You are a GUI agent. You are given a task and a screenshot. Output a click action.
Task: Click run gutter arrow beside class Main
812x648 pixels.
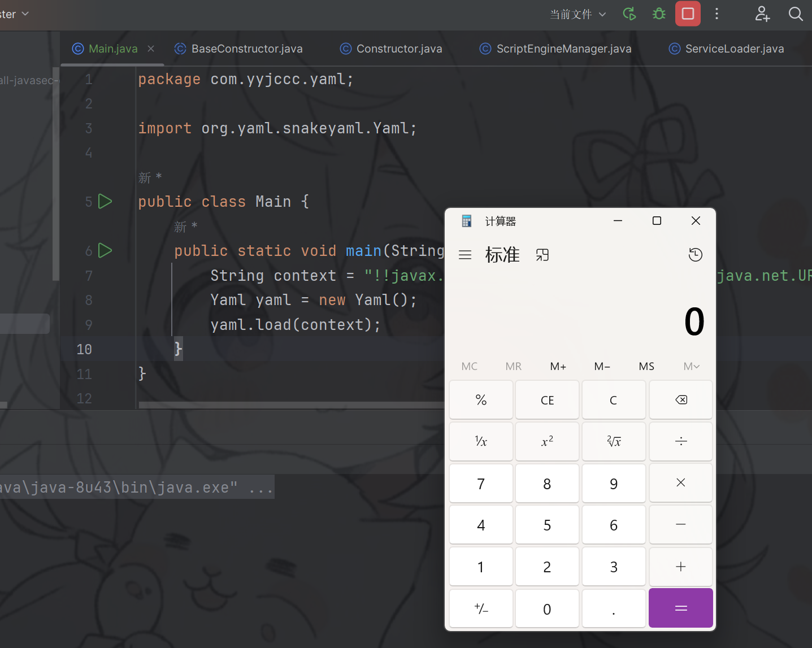(x=105, y=202)
